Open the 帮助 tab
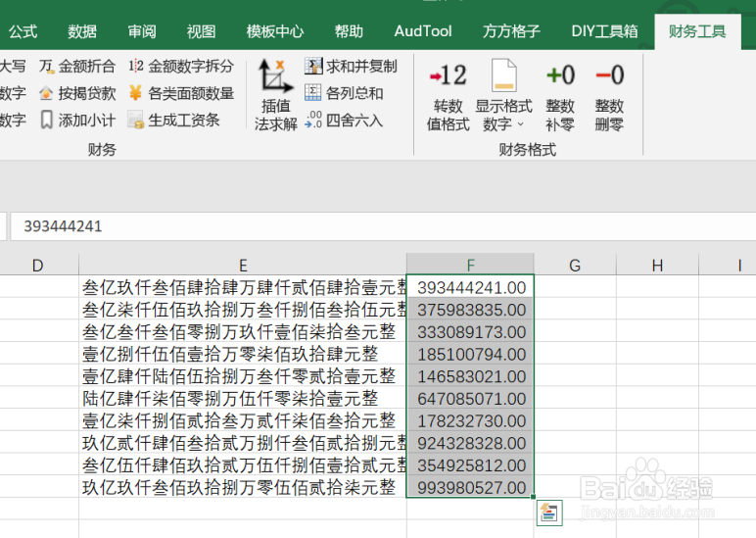This screenshot has width=756, height=538. coord(349,31)
